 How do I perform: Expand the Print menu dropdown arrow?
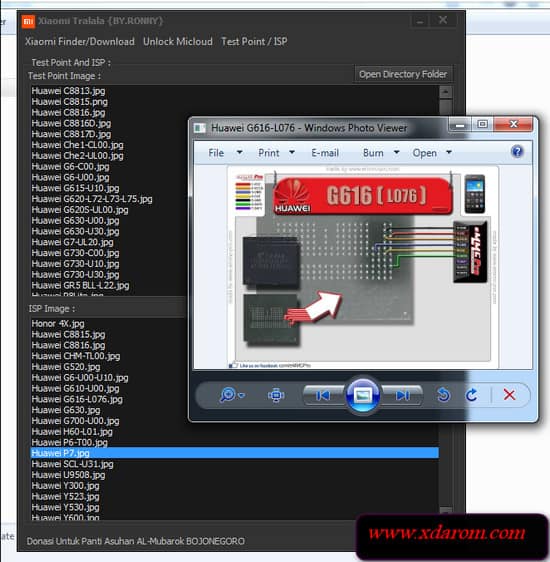292,152
